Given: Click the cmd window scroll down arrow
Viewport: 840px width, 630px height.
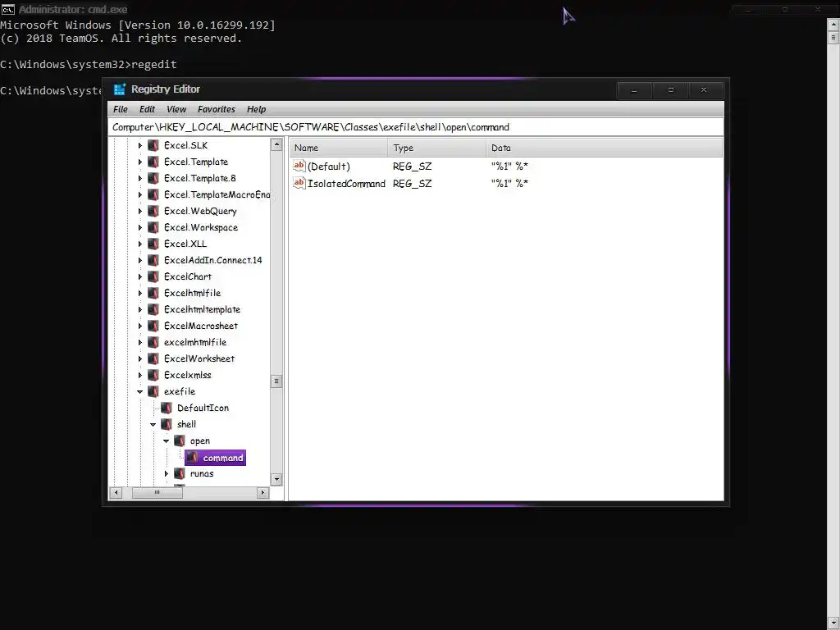Looking at the screenshot, I should pos(833,623).
